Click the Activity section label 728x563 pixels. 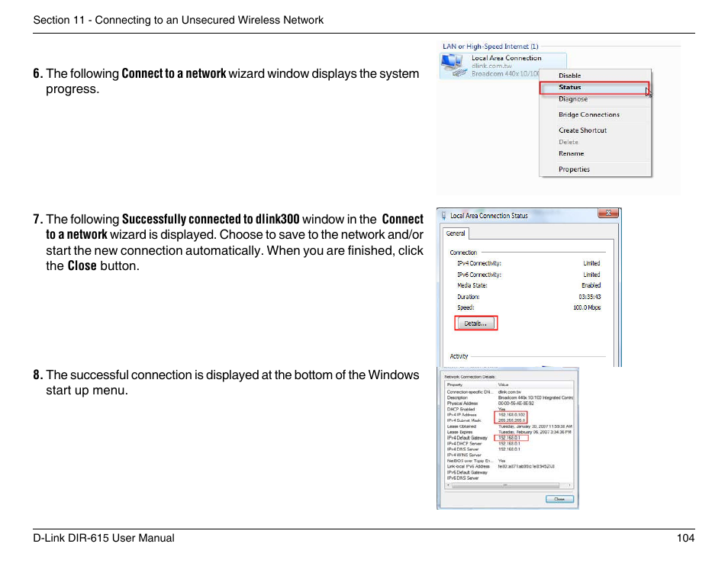pos(459,356)
